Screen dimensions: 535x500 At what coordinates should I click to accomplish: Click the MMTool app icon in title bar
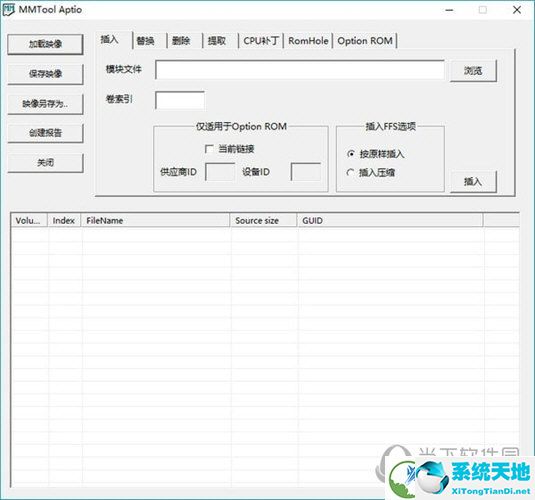pos(9,10)
